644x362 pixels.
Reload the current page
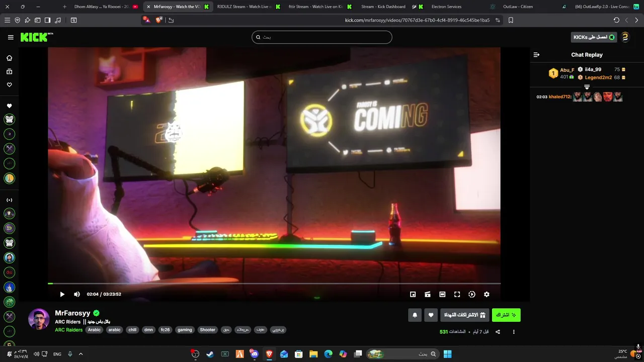(x=616, y=20)
